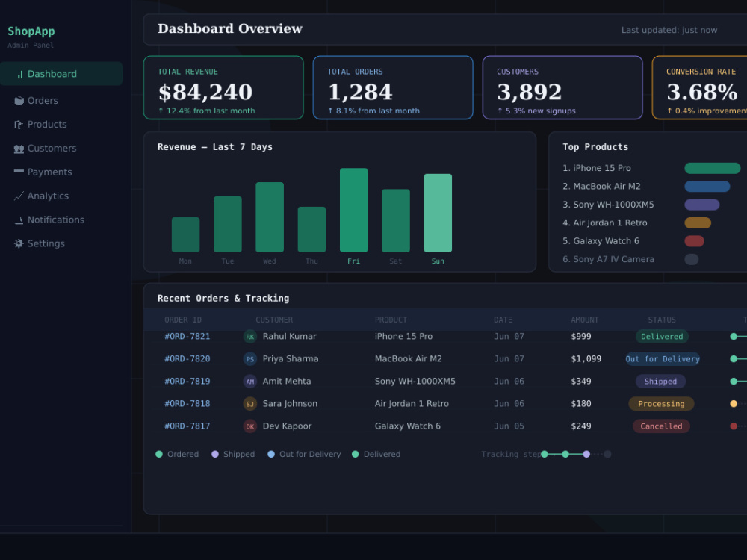747x560 pixels.
Task: Click the Products icon in sidebar
Action: [x=19, y=125]
